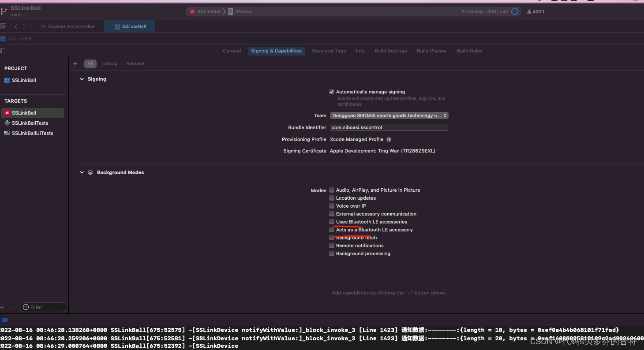Show Debug configuration capabilities
The height and width of the screenshot is (350, 644).
tap(110, 63)
